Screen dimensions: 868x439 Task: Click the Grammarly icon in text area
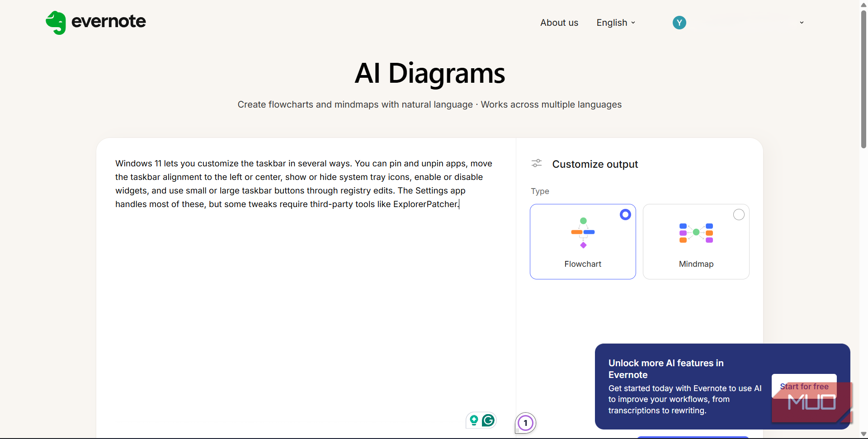pos(488,420)
